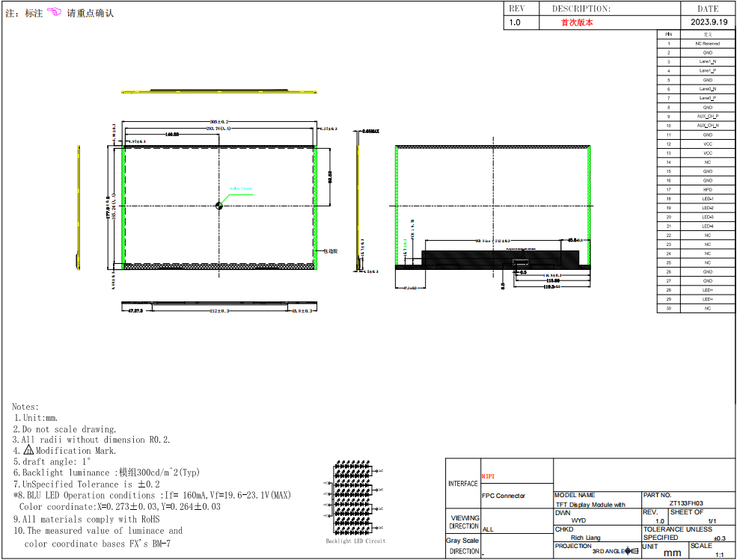Screen dimensions: 737x560
Task: Click the 'VIEWING DIRECTION' label
Action: coord(465,522)
